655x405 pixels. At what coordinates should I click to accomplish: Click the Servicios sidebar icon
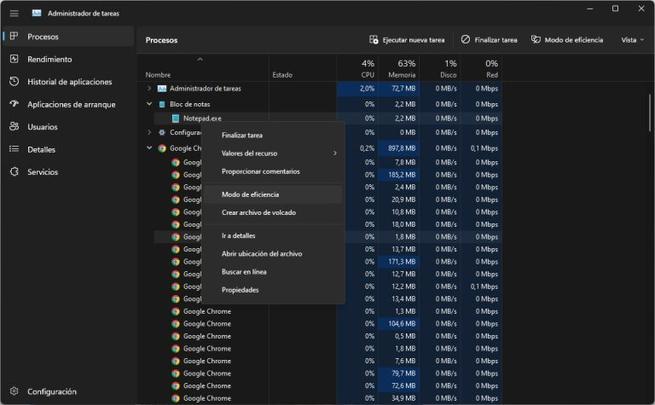point(14,172)
